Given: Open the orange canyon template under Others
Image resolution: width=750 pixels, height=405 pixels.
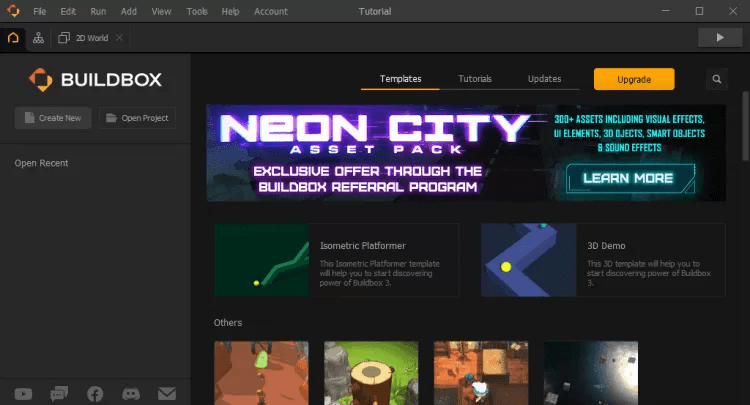Looking at the screenshot, I should pyautogui.click(x=261, y=373).
